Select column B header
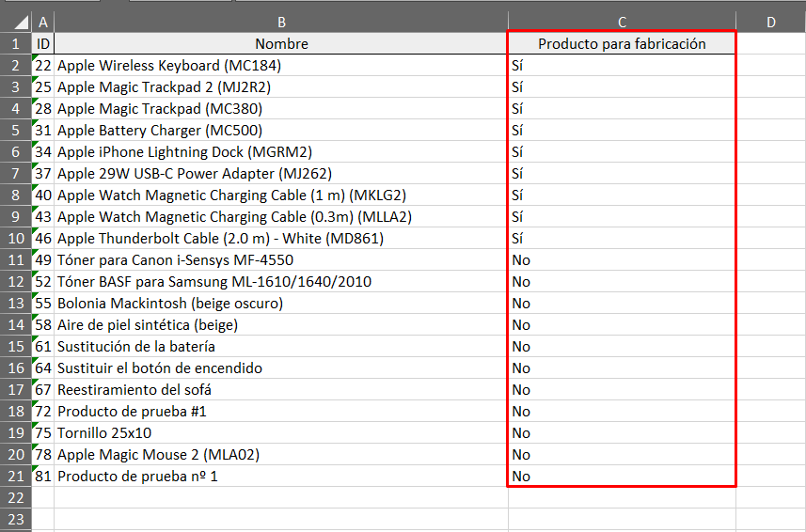 [281, 22]
